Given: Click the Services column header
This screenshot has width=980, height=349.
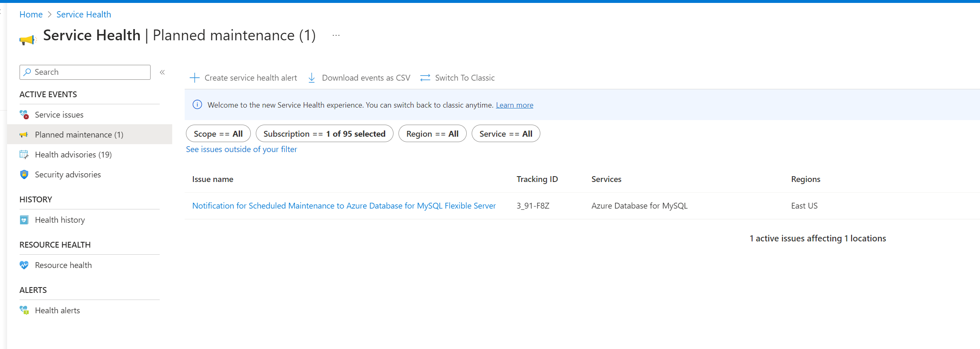Looking at the screenshot, I should 606,179.
